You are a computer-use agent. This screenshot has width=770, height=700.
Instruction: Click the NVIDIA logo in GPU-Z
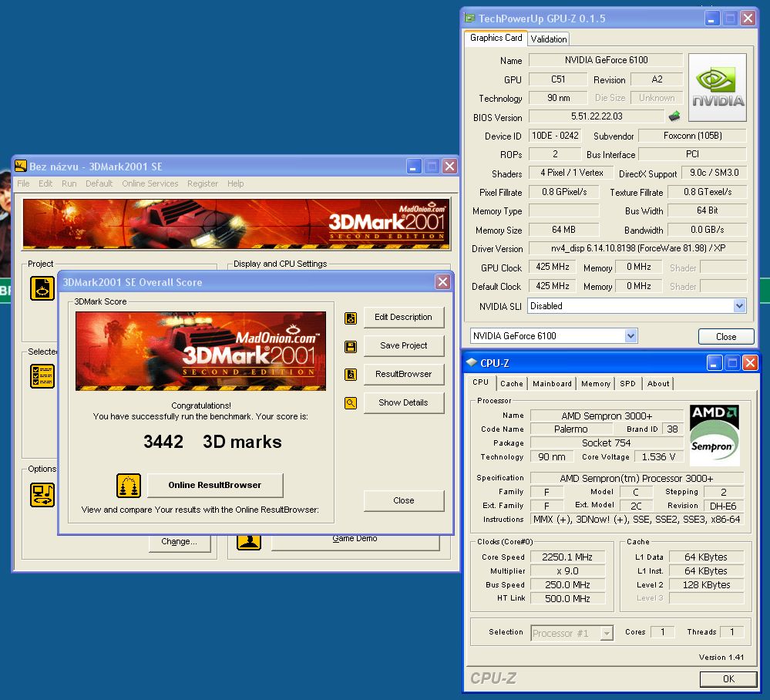click(x=718, y=87)
